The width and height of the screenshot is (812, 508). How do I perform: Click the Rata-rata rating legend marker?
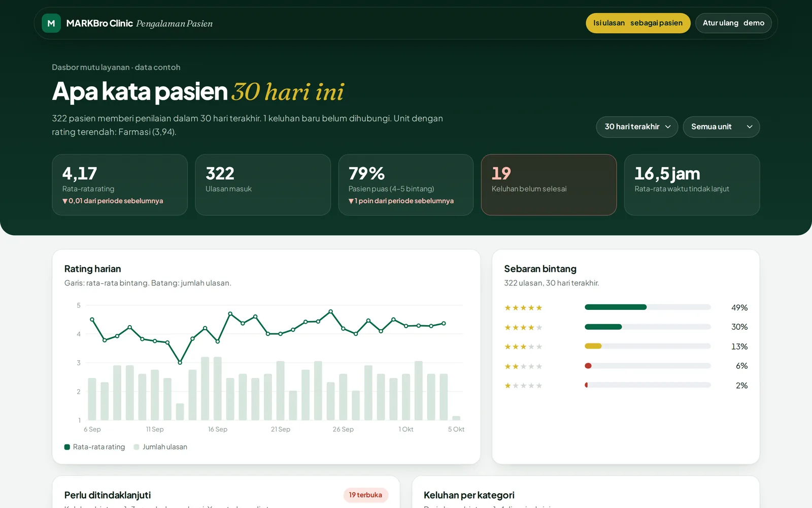(x=67, y=447)
